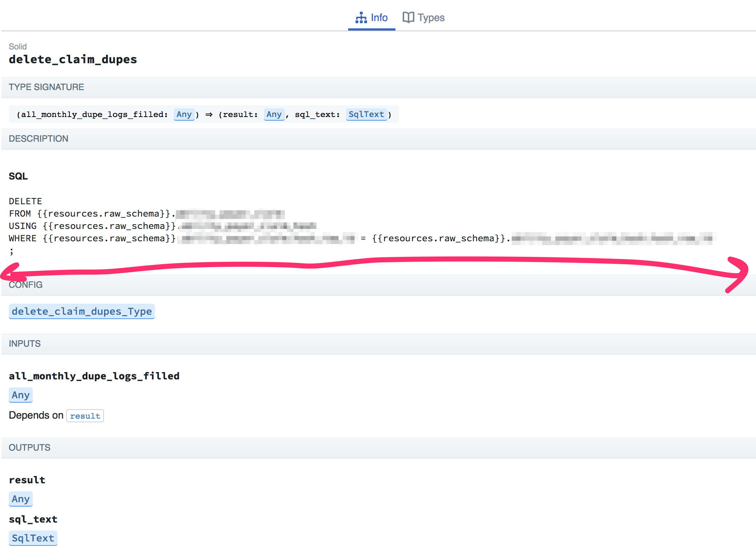
Task: Open the delete_claim_dupes_Type config link
Action: (x=81, y=311)
